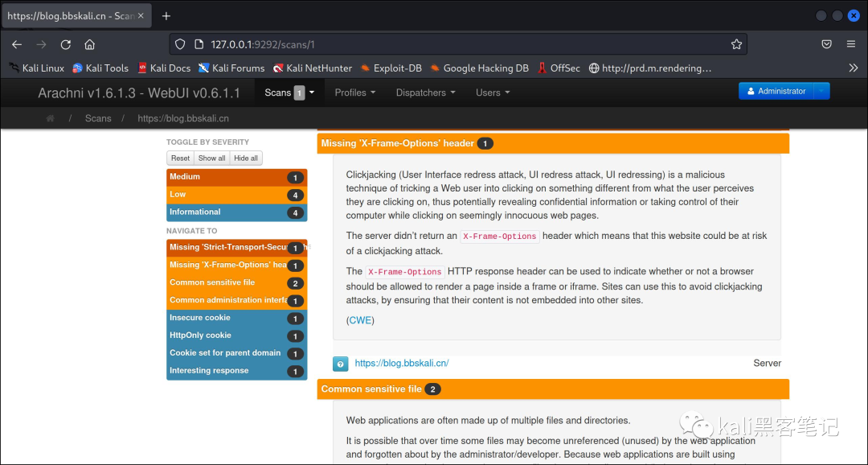Viewport: 868px width, 465px height.
Task: Expand the Profiles dropdown menu
Action: (354, 93)
